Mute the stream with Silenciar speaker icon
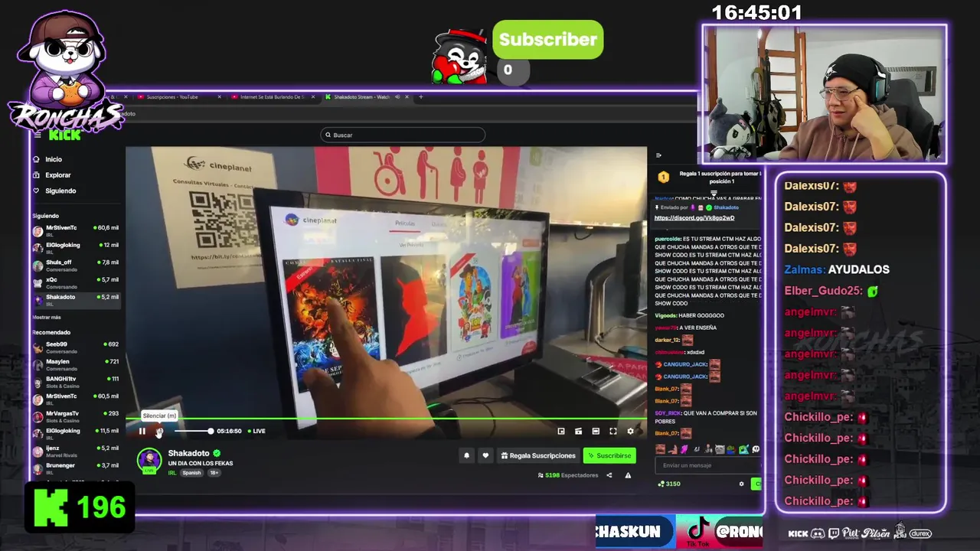This screenshot has width=980, height=551. pyautogui.click(x=159, y=432)
